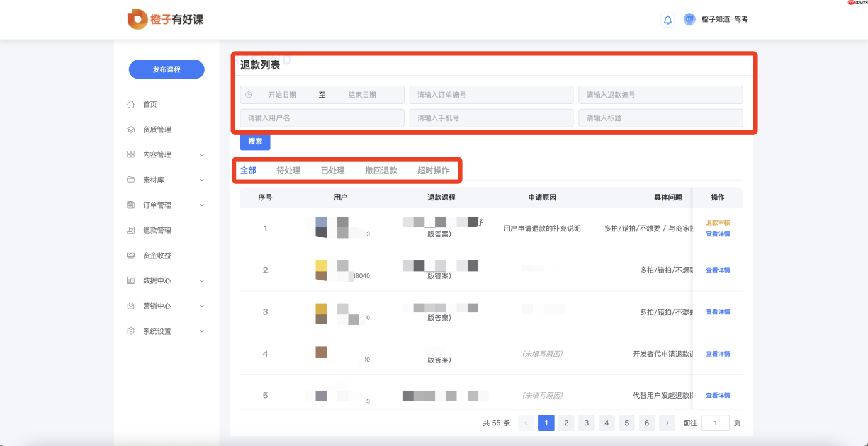Click the 橙子有好课 logo
The width and height of the screenshot is (868, 446).
tap(166, 20)
